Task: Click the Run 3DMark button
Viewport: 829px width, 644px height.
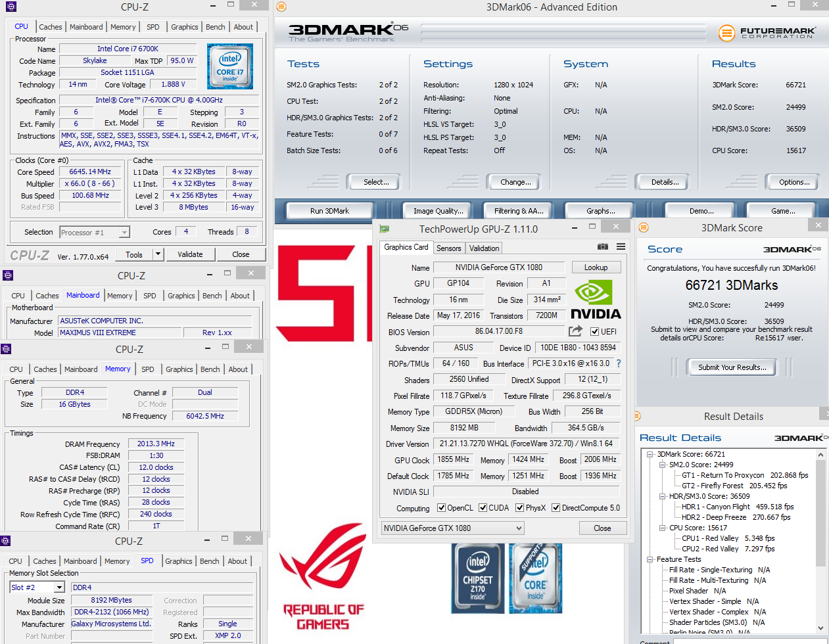Action: (329, 211)
